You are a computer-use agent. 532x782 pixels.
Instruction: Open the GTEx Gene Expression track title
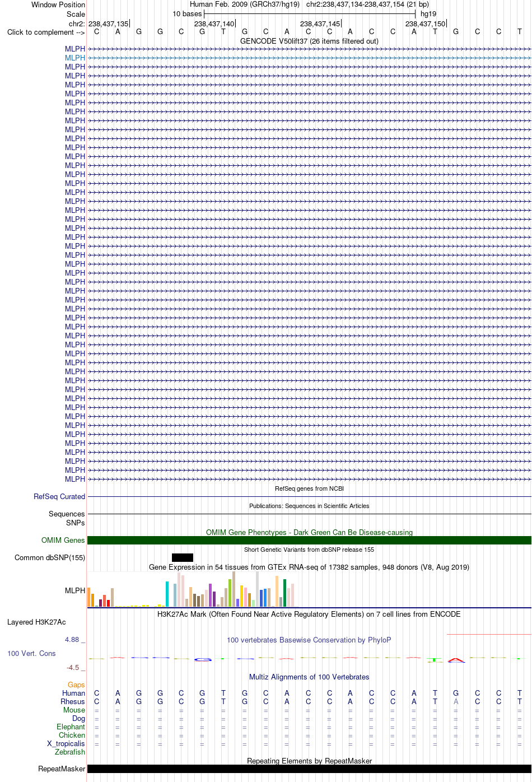[309, 567]
